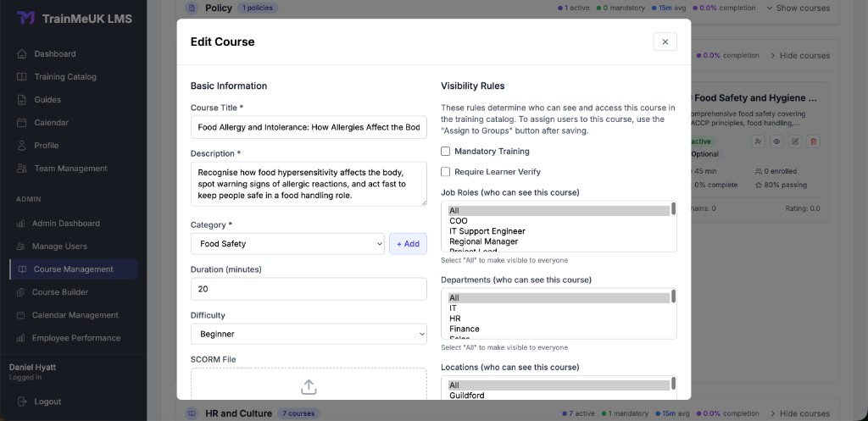Image resolution: width=868 pixels, height=421 pixels.
Task: Select All in the Locations list
Action: pyautogui.click(x=559, y=385)
